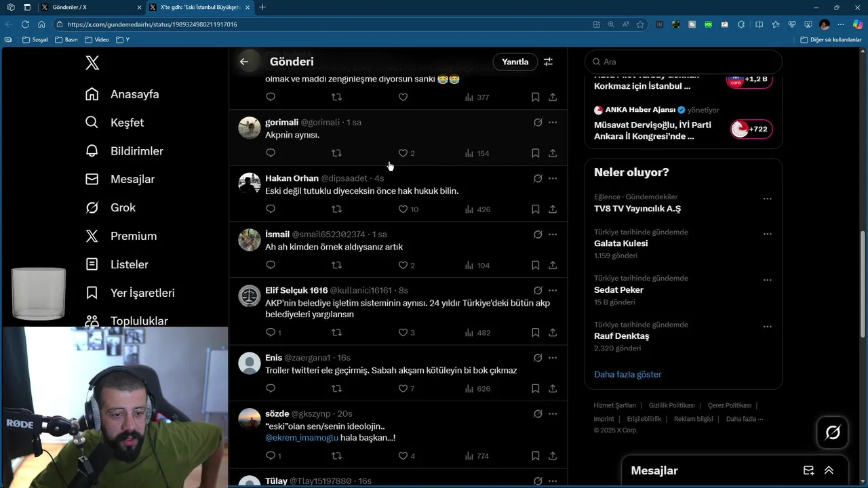Open more options for Rauf Denktaş trend

(x=767, y=327)
